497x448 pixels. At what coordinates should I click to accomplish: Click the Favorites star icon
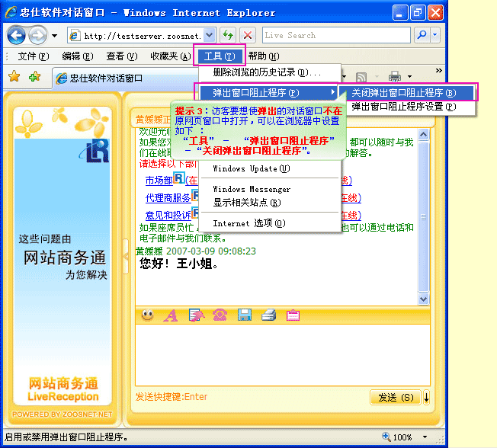tap(14, 76)
